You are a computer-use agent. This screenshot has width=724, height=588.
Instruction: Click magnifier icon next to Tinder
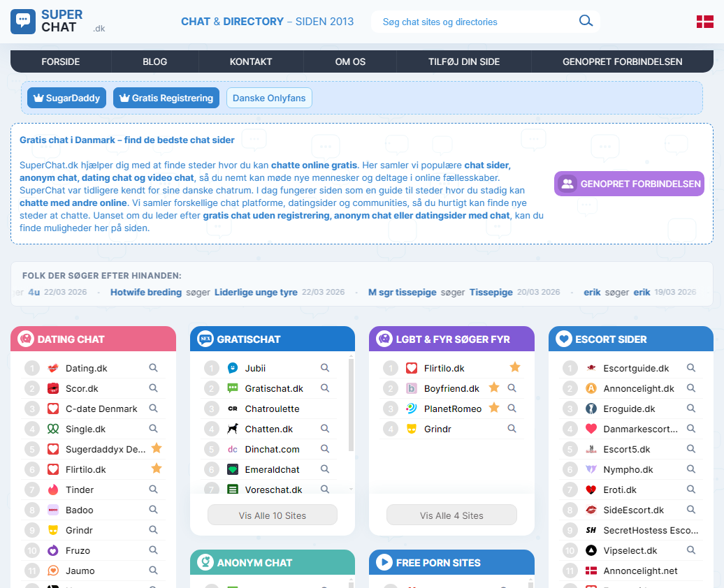point(153,490)
